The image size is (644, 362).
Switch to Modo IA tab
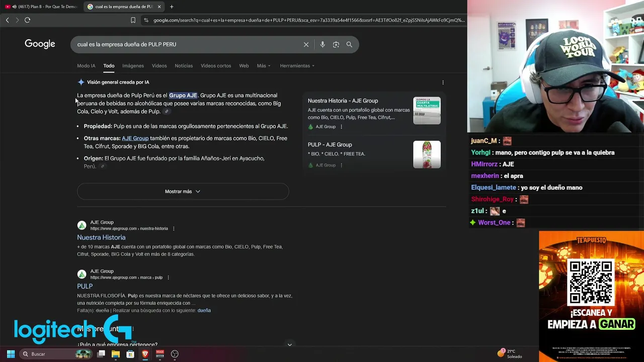(86, 66)
